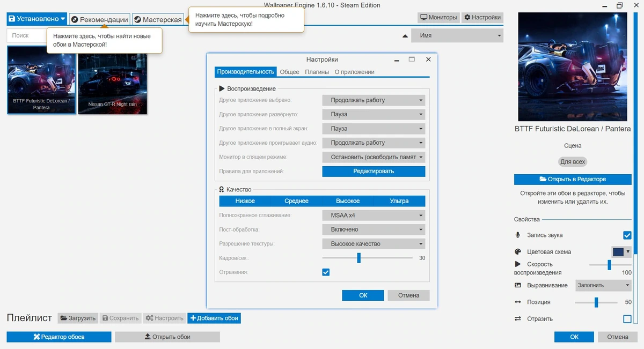Click the Для всех age rating tag
The height and width of the screenshot is (349, 644).
[x=573, y=161]
